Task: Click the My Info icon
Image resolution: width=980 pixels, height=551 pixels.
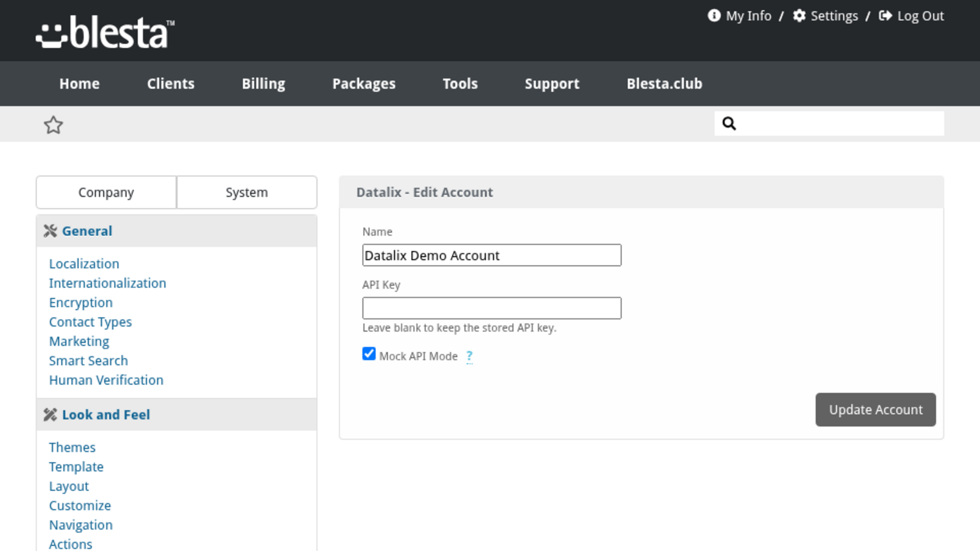Action: (714, 16)
